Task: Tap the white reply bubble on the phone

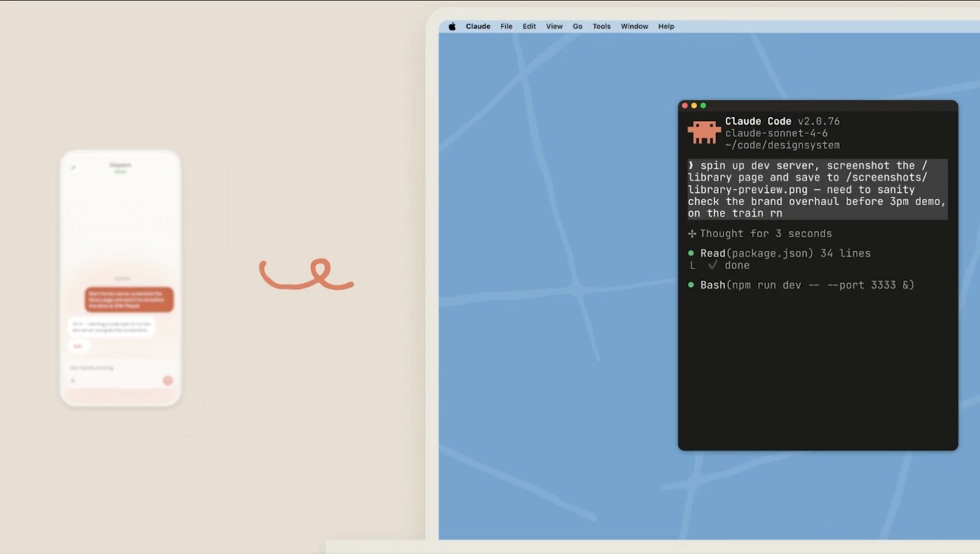Action: pyautogui.click(x=112, y=328)
